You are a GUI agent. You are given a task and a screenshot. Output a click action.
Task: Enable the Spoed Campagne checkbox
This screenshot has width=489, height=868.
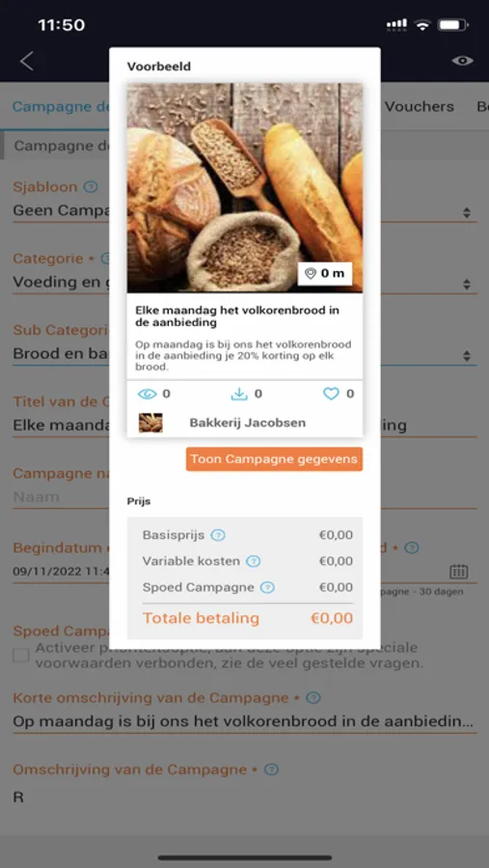click(x=21, y=656)
